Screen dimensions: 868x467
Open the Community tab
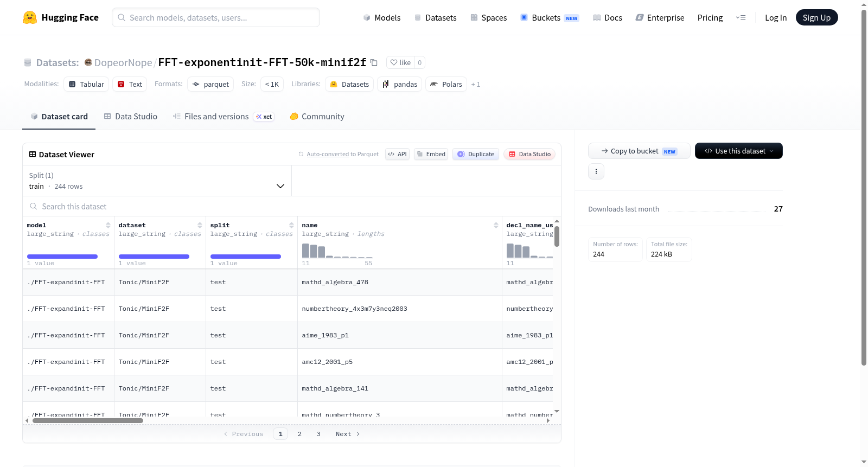[317, 116]
